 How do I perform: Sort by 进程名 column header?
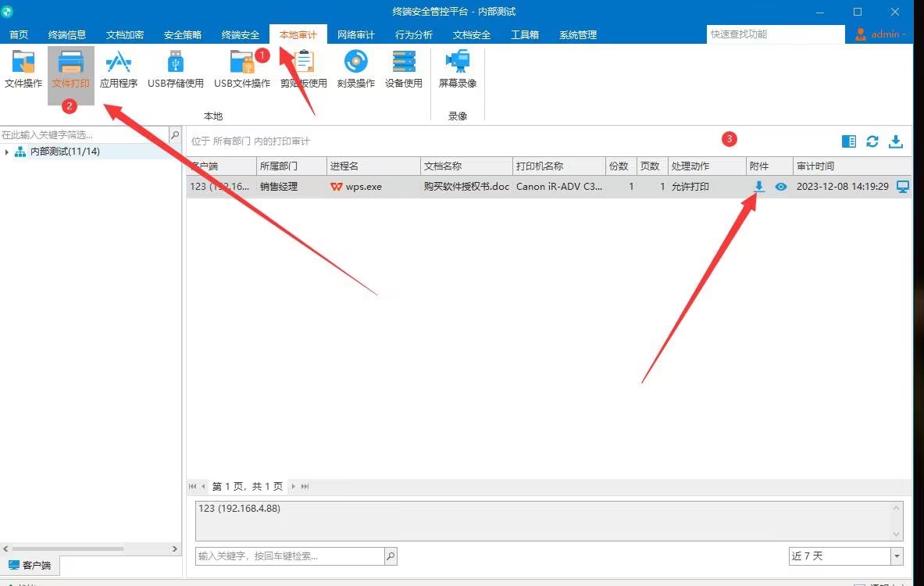pos(373,166)
